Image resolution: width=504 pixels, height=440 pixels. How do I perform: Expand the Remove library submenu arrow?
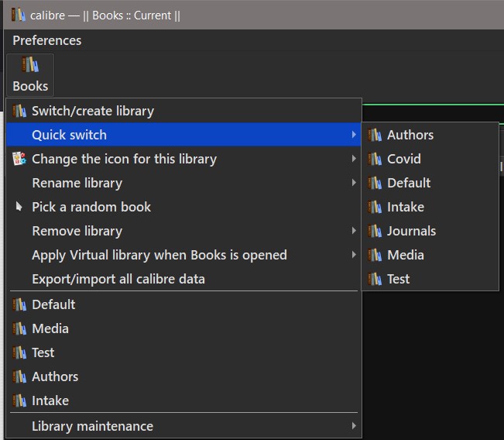pyautogui.click(x=354, y=231)
